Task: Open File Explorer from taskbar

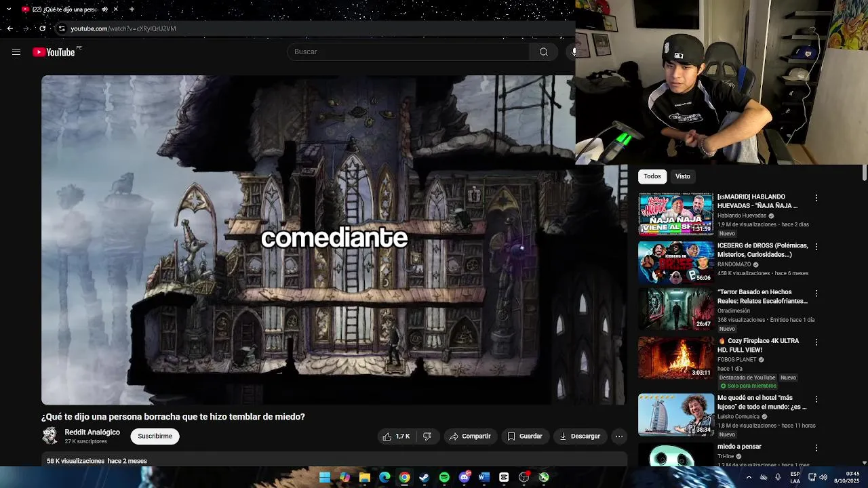Action: click(x=365, y=477)
